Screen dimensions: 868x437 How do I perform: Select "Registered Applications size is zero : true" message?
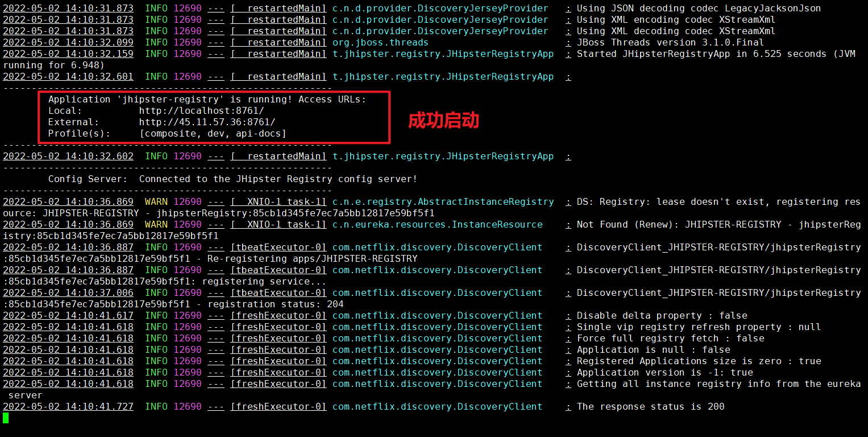point(699,361)
